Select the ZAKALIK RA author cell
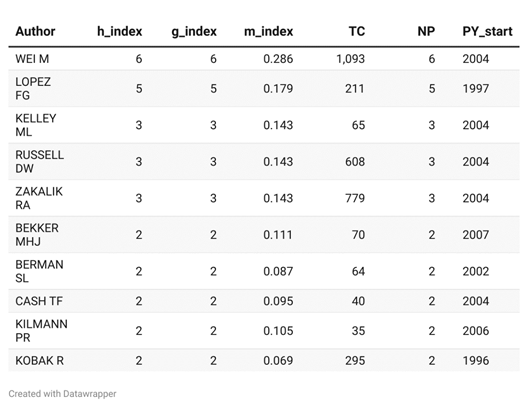 click(39, 198)
